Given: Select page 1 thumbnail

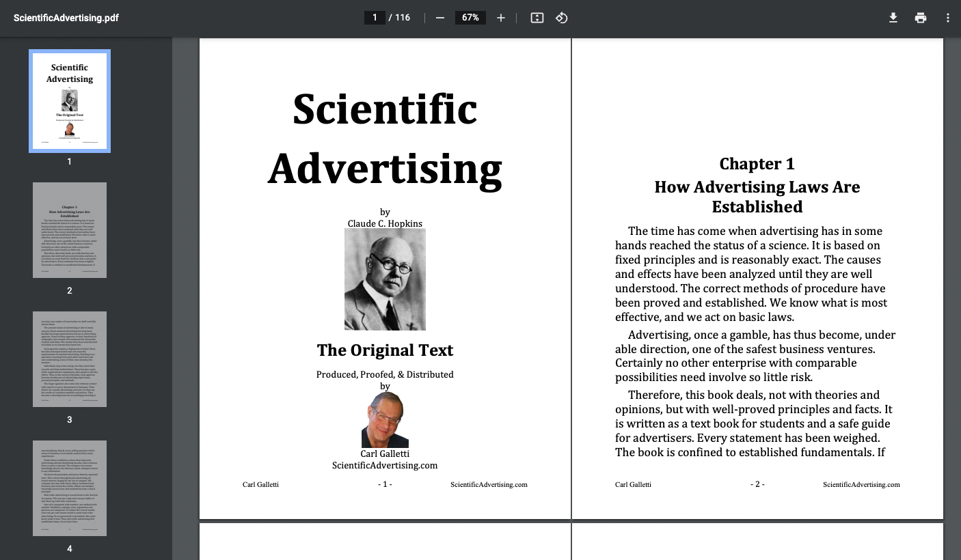Looking at the screenshot, I should click(70, 101).
